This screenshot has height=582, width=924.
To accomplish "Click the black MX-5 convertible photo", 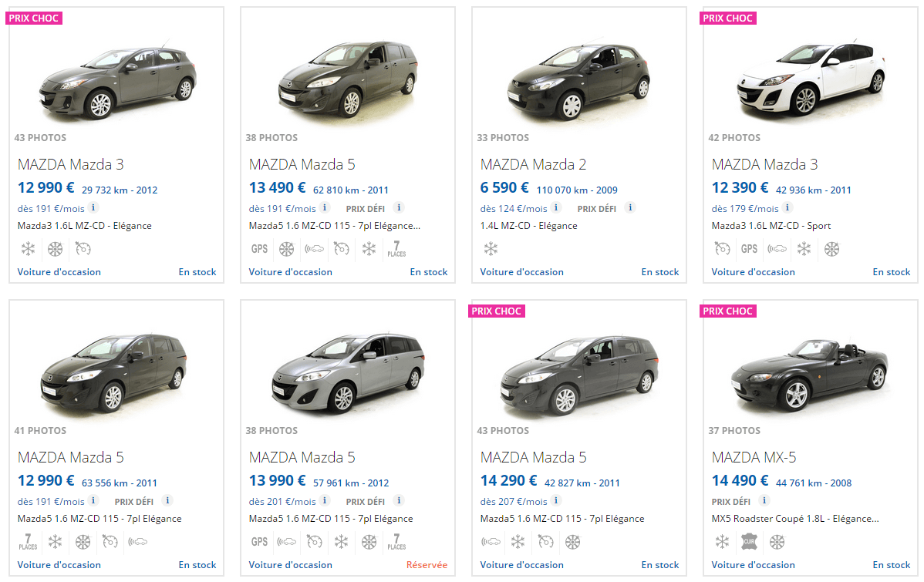I will (x=810, y=373).
